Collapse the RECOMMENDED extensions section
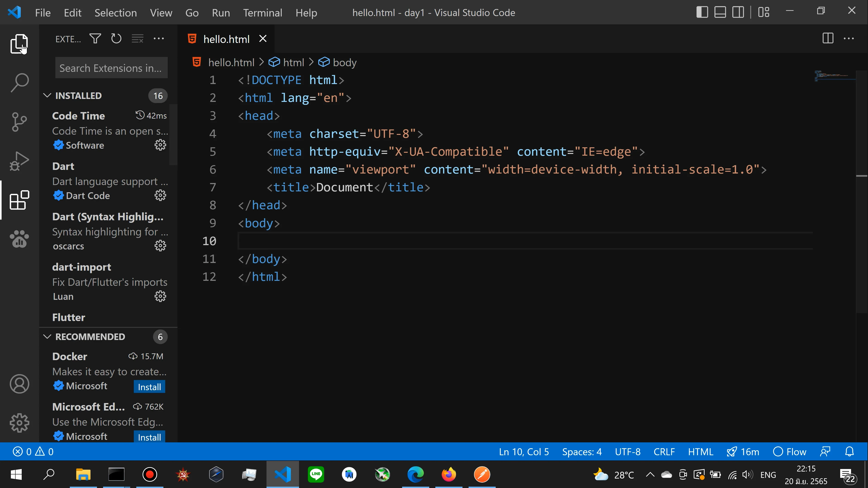The height and width of the screenshot is (488, 868). click(x=47, y=337)
